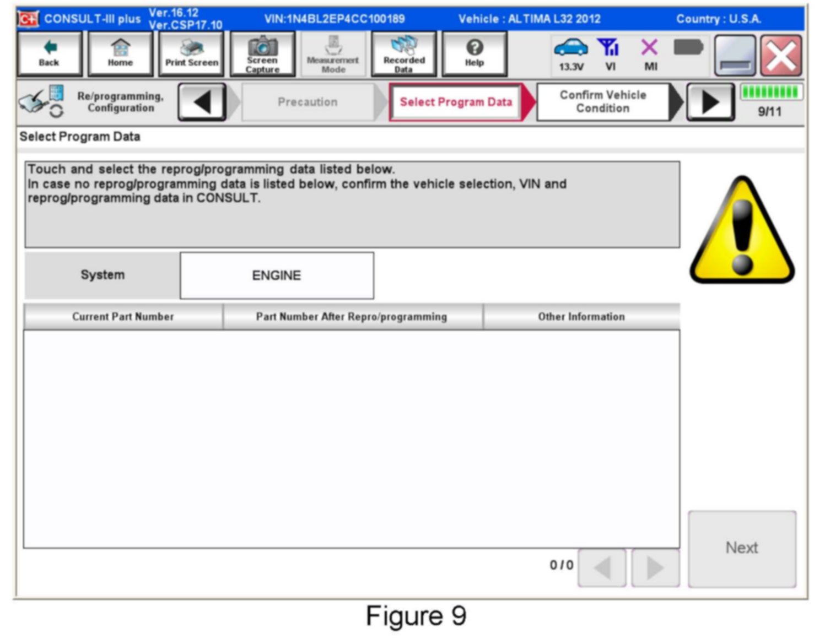
Task: Go to the Home screen
Action: click(x=120, y=54)
